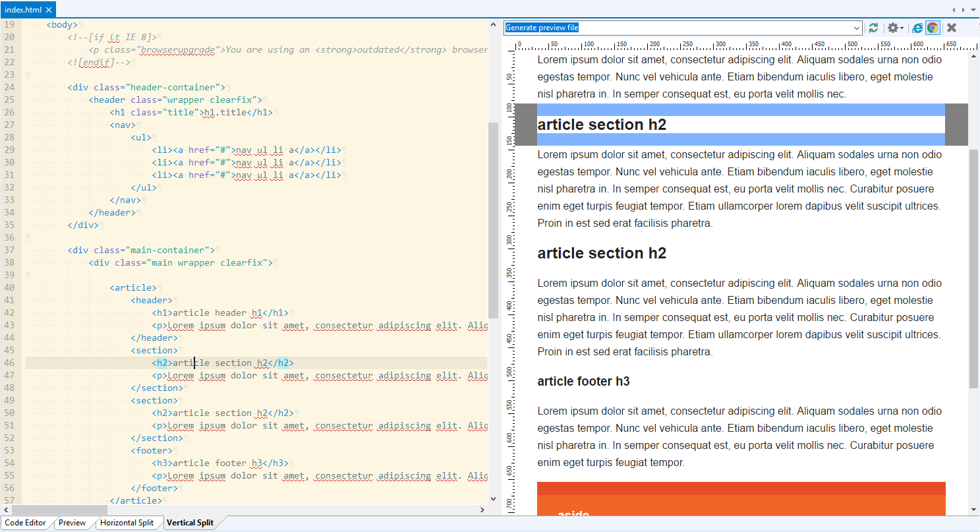Viewport: 980px width, 532px height.
Task: Switch to the Code Editor tab
Action: [26, 523]
